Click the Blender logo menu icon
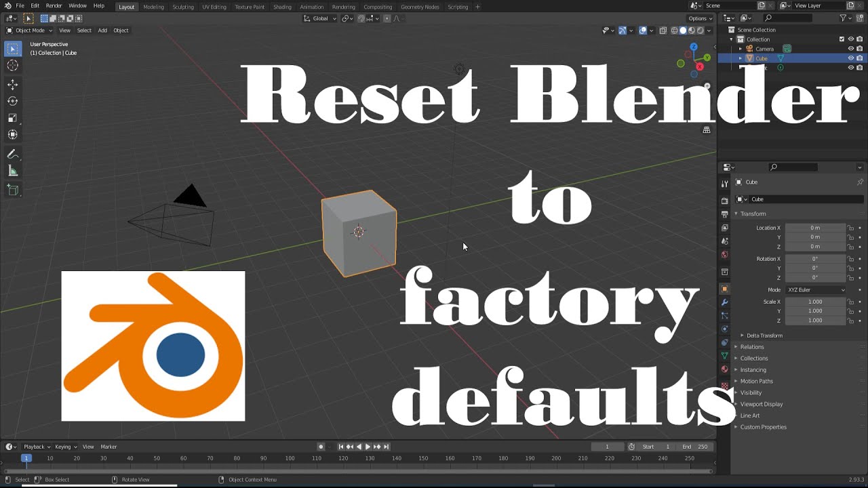The height and width of the screenshot is (488, 868). (7, 6)
